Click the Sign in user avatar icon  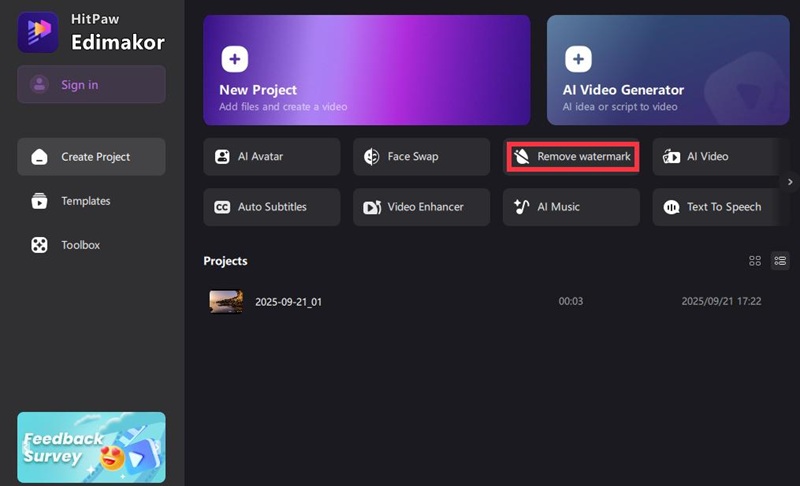tap(39, 85)
